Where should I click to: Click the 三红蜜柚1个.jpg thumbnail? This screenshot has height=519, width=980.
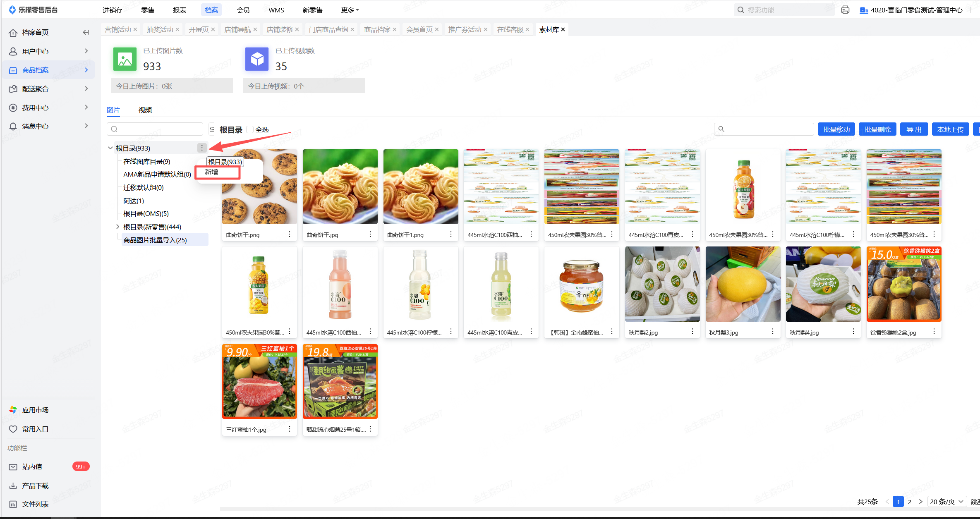(x=259, y=381)
